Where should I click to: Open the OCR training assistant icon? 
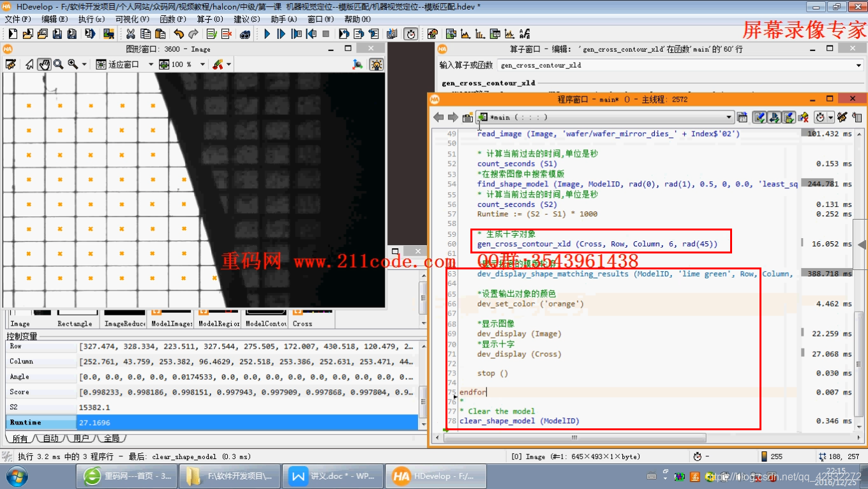click(x=525, y=34)
